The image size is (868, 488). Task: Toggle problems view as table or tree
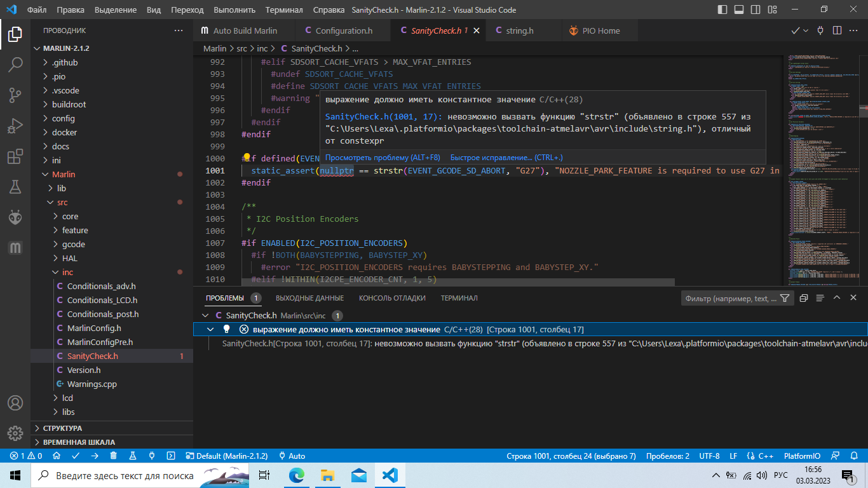pos(820,298)
